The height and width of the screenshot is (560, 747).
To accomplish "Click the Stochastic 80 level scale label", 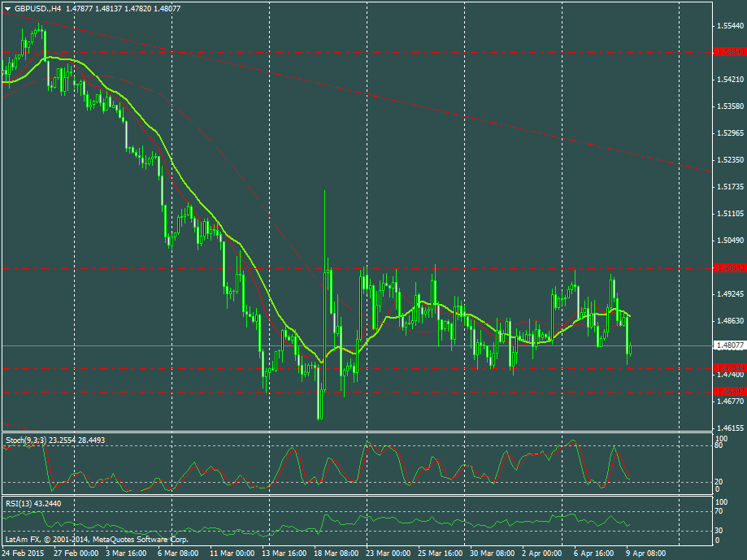I will 719,445.
